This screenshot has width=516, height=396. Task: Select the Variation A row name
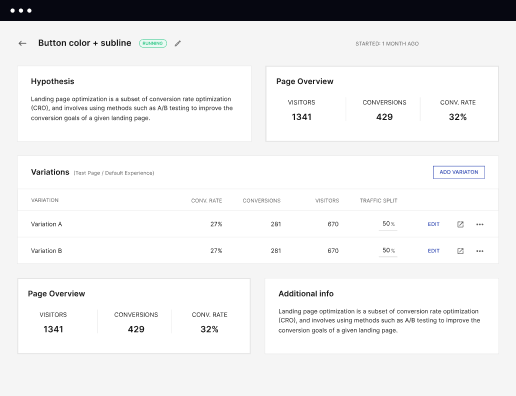pyautogui.click(x=46, y=224)
